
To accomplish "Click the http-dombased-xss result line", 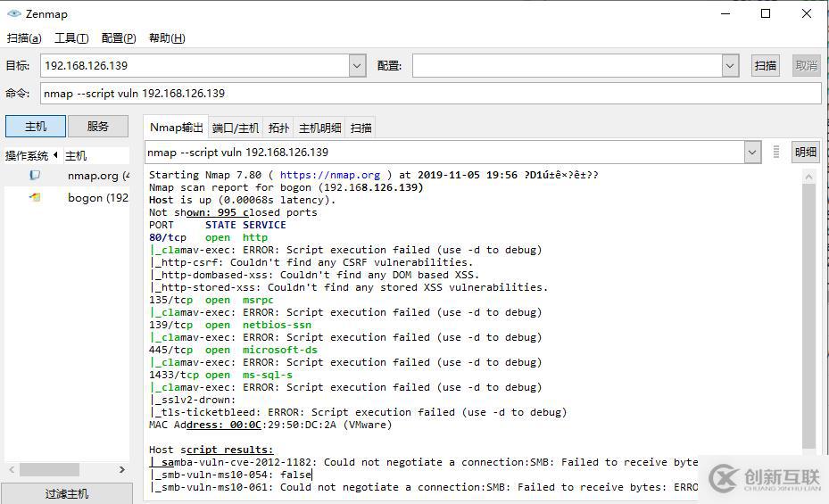I will (x=315, y=275).
